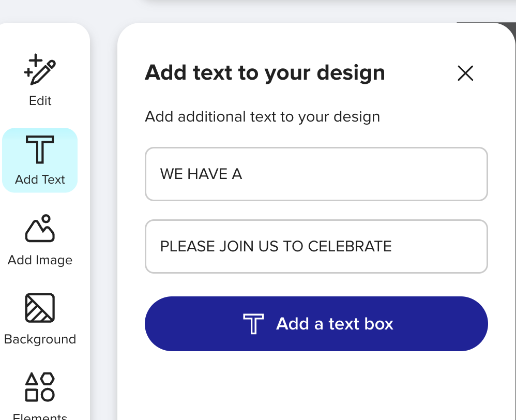
Task: Select the Add Text label in sidebar
Action: [x=40, y=179]
